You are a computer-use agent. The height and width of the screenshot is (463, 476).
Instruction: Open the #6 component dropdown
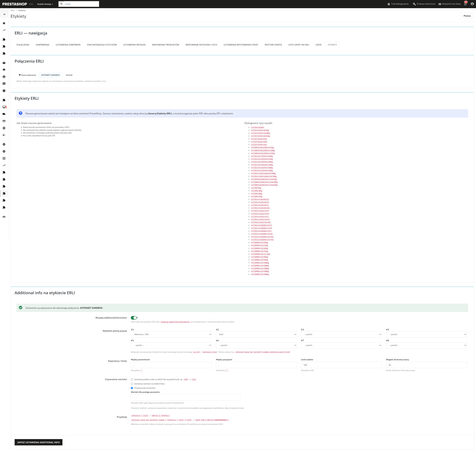point(256,346)
